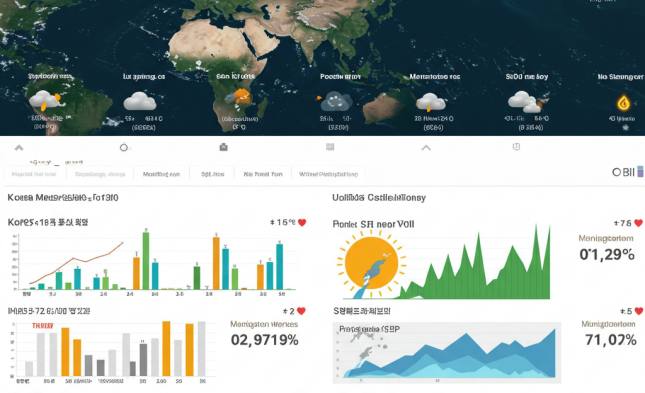645x393 pixels.
Task: Click the 'Ponlet SR neor VOll' chart title
Action: click(373, 224)
